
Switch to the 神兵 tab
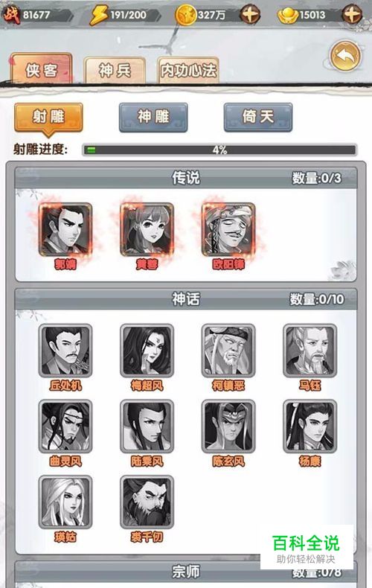point(115,70)
